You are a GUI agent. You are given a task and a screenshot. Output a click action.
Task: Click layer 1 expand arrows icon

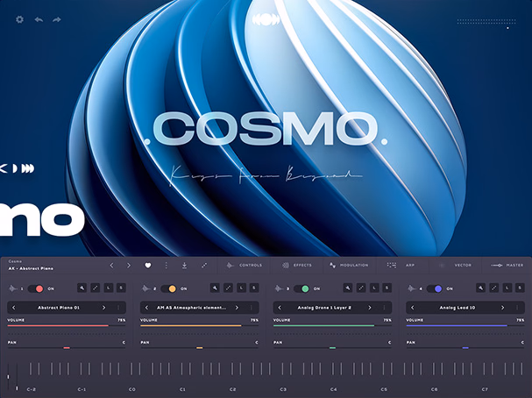tap(96, 288)
